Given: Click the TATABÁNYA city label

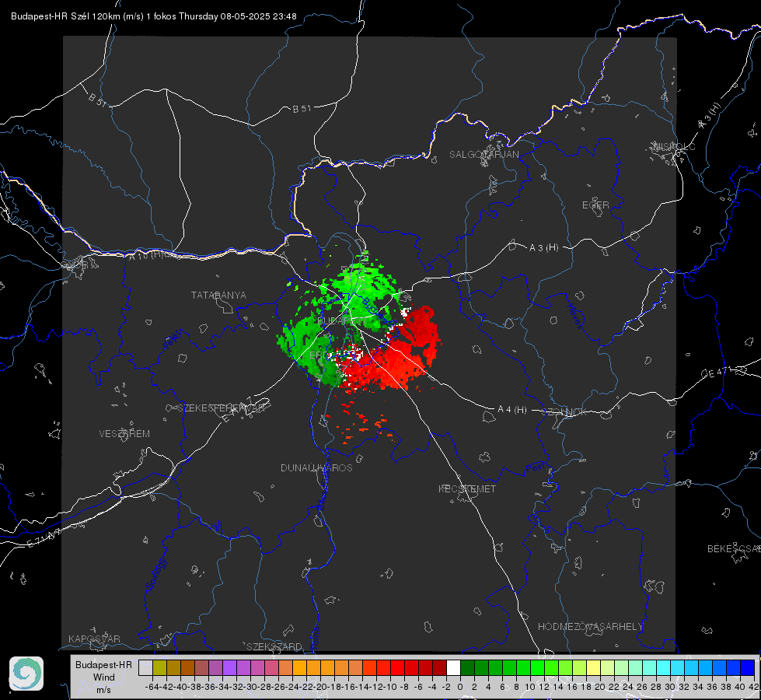Looking at the screenshot, I should tap(218, 295).
